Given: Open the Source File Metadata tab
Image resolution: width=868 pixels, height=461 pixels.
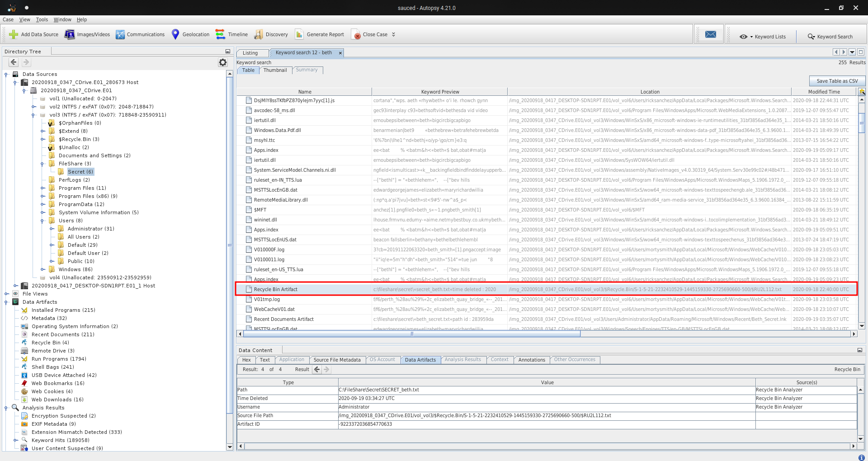Looking at the screenshot, I should (x=337, y=360).
